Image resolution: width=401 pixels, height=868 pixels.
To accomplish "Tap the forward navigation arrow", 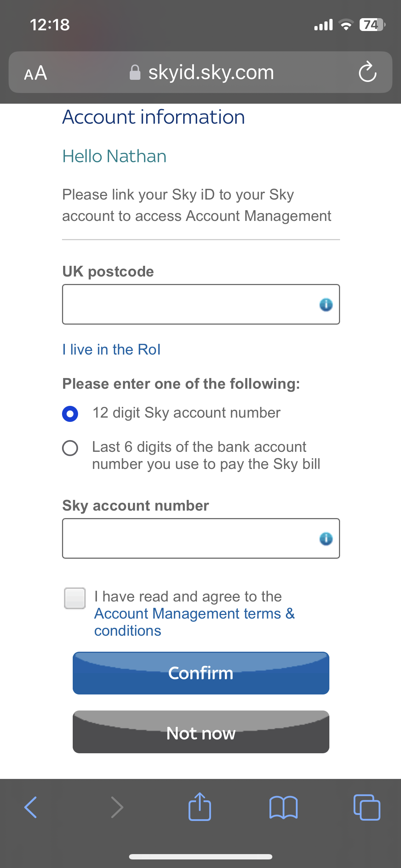I will [117, 807].
